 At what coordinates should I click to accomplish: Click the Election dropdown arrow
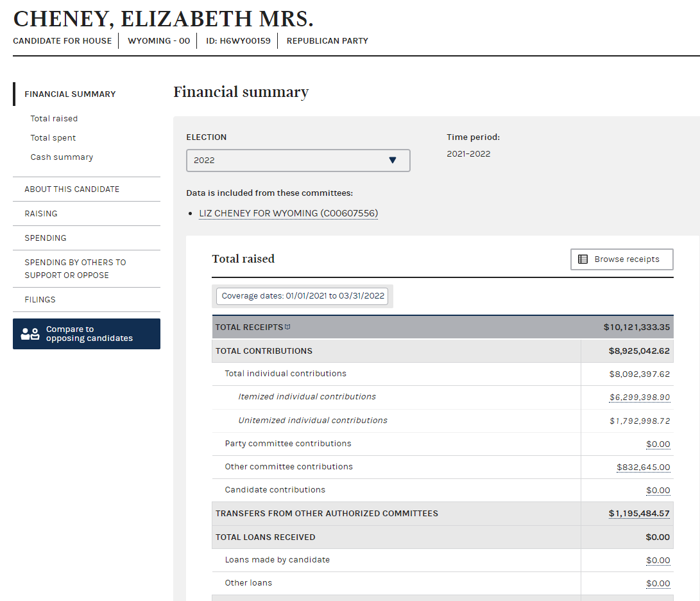393,160
